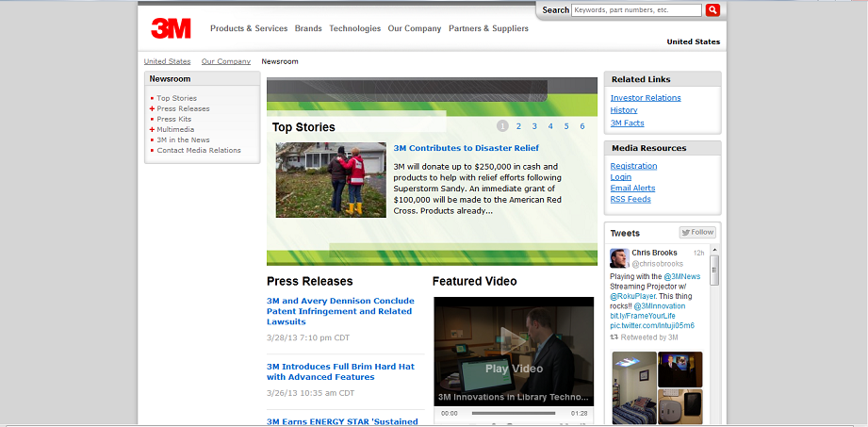
Task: Open bedroom photo thumbnail in tweet
Action: pos(634,387)
